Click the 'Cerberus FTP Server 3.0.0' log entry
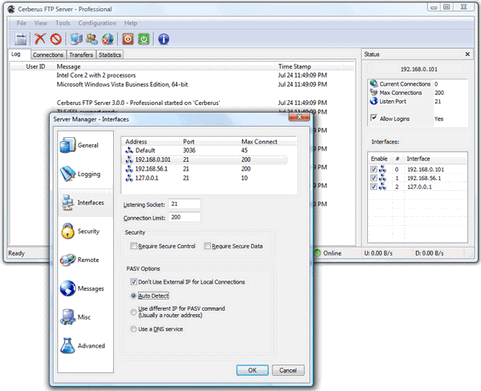The width and height of the screenshot is (481, 391). [x=138, y=103]
